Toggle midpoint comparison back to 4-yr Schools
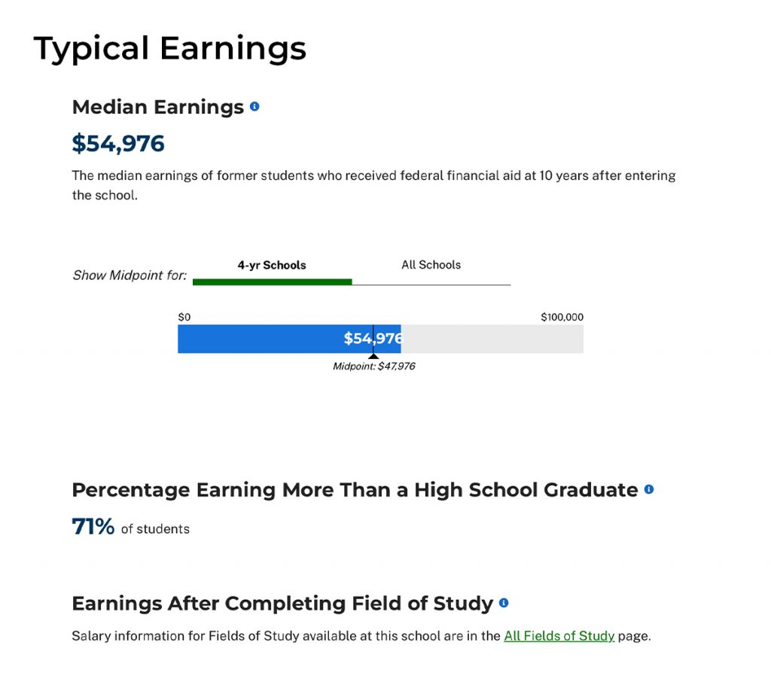 [x=272, y=265]
